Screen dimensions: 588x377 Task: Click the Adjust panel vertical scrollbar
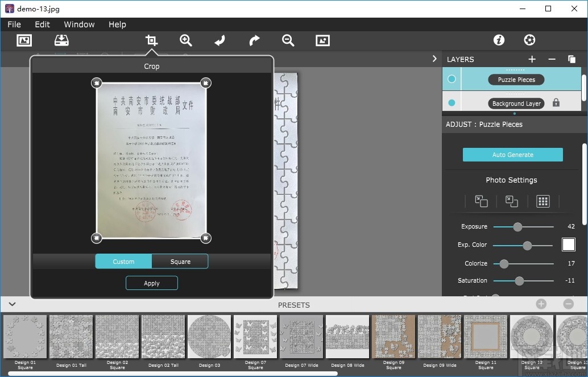pos(584,184)
